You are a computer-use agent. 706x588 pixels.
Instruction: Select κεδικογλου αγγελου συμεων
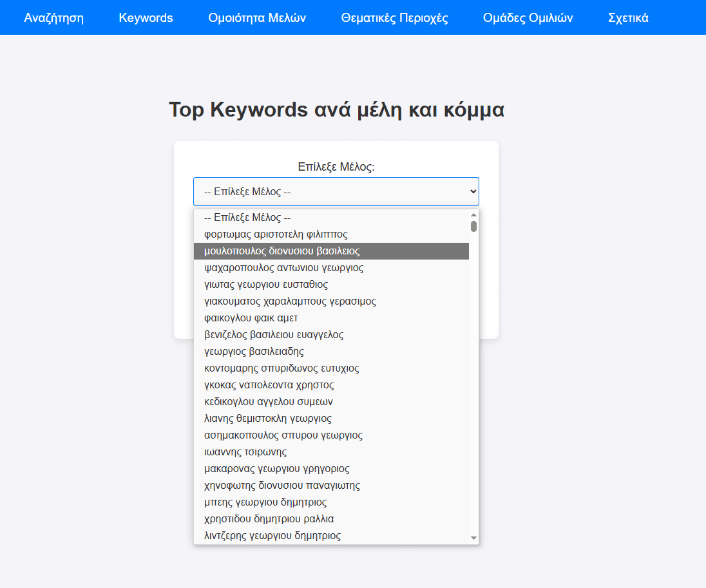(331, 402)
